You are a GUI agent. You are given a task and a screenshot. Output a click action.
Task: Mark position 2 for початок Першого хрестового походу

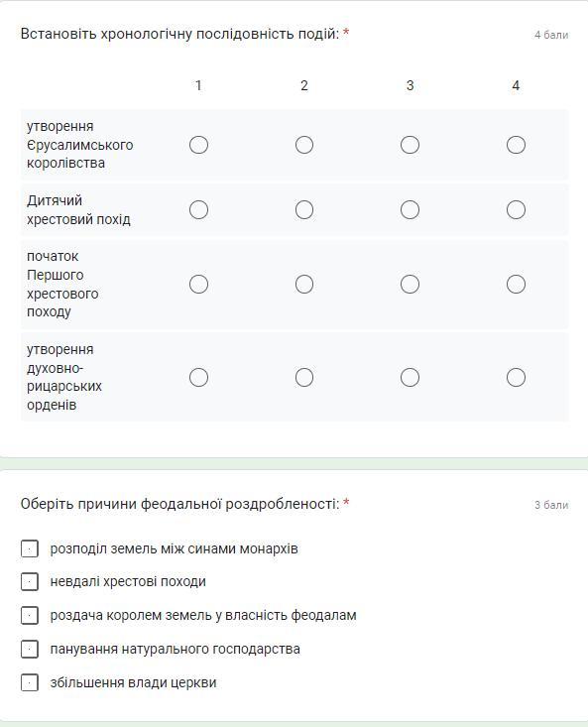tap(304, 285)
